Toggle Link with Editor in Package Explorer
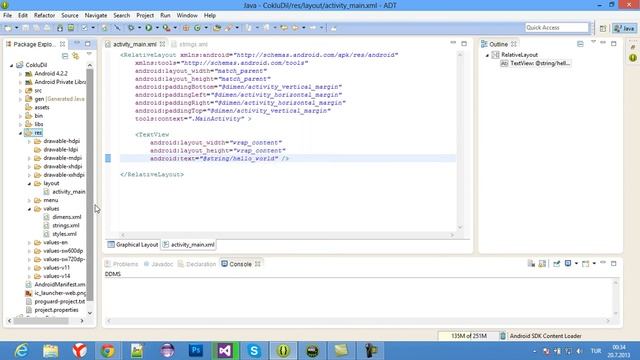The height and width of the screenshot is (360, 640). [76, 56]
